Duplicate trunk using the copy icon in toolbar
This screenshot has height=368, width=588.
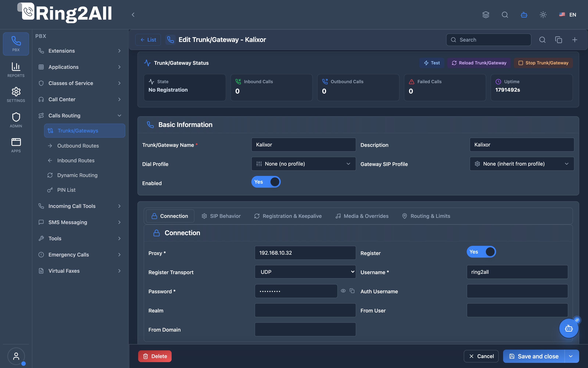(x=559, y=40)
